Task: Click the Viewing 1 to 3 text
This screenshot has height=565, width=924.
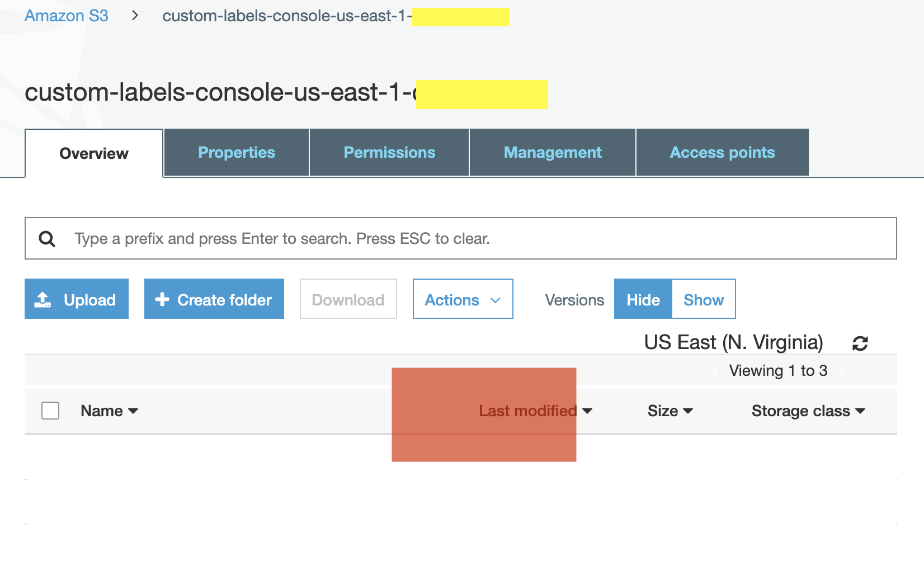Action: pos(778,370)
